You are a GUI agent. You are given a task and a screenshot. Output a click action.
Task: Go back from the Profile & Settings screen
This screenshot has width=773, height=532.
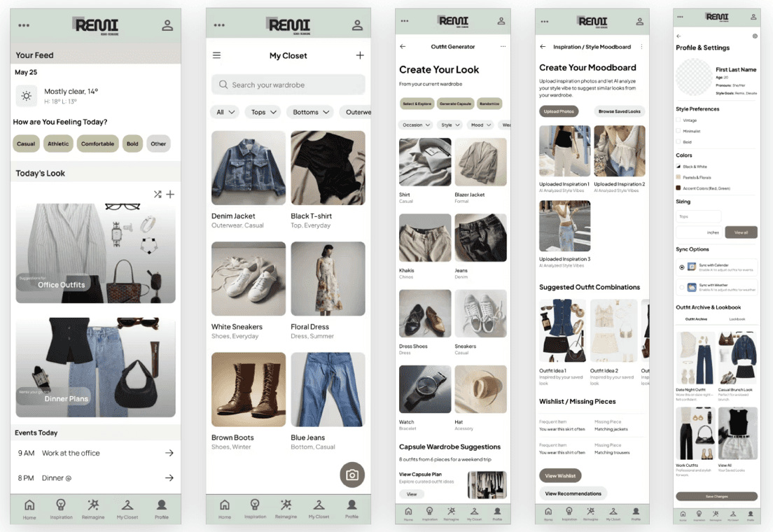point(679,36)
